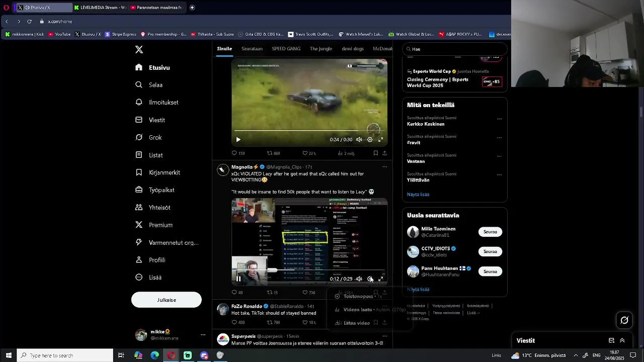Like FaZe Ronaldo post with 18 t. likes
Viewport: 644px width, 362px height.
click(x=309, y=323)
